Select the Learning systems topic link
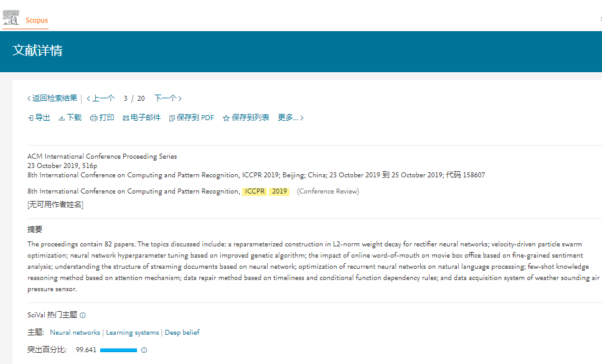Screen dimensions: 602x364 tap(132, 333)
